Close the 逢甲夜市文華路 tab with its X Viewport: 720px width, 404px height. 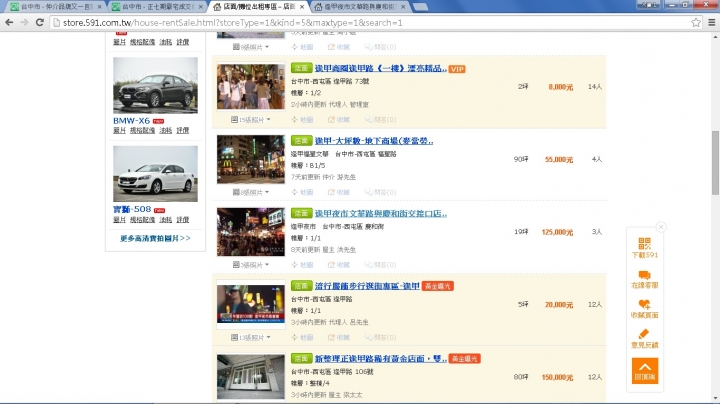[403, 7]
